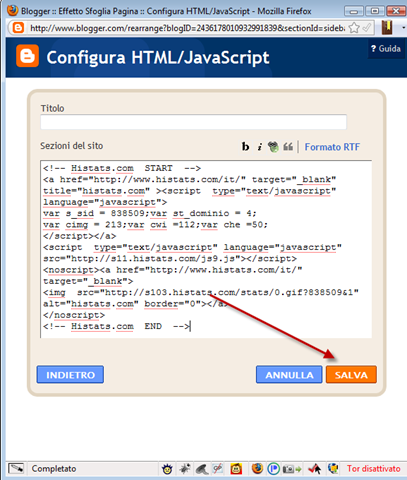This screenshot has width=407, height=480.
Task: Click the orange Blogger logo in header
Action: (27, 56)
